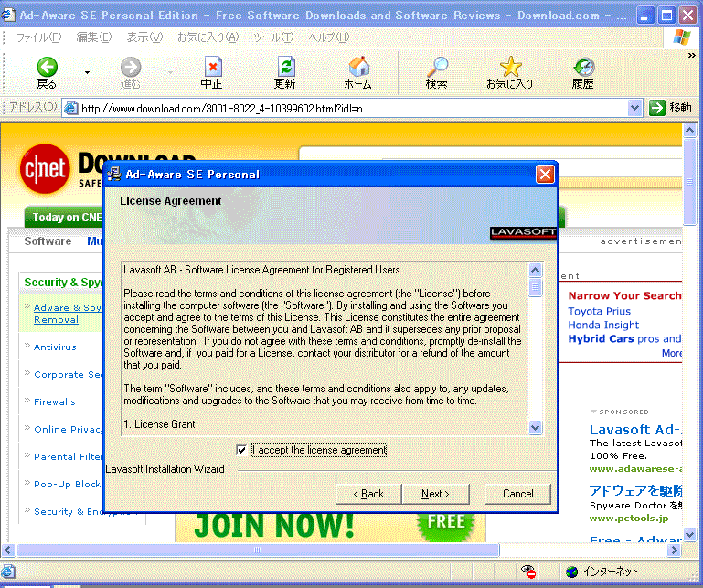Click the horizontal scrollbar left arrow
The image size is (703, 588).
[x=8, y=550]
